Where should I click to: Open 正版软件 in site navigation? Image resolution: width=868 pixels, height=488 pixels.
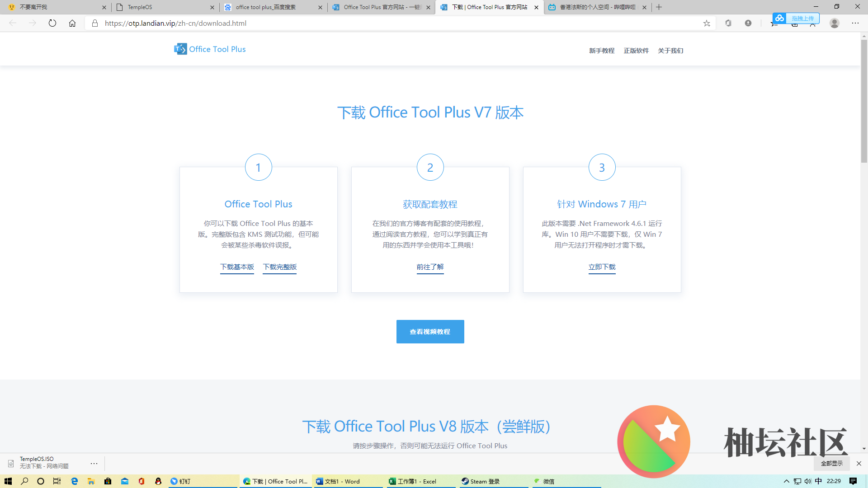tap(636, 51)
